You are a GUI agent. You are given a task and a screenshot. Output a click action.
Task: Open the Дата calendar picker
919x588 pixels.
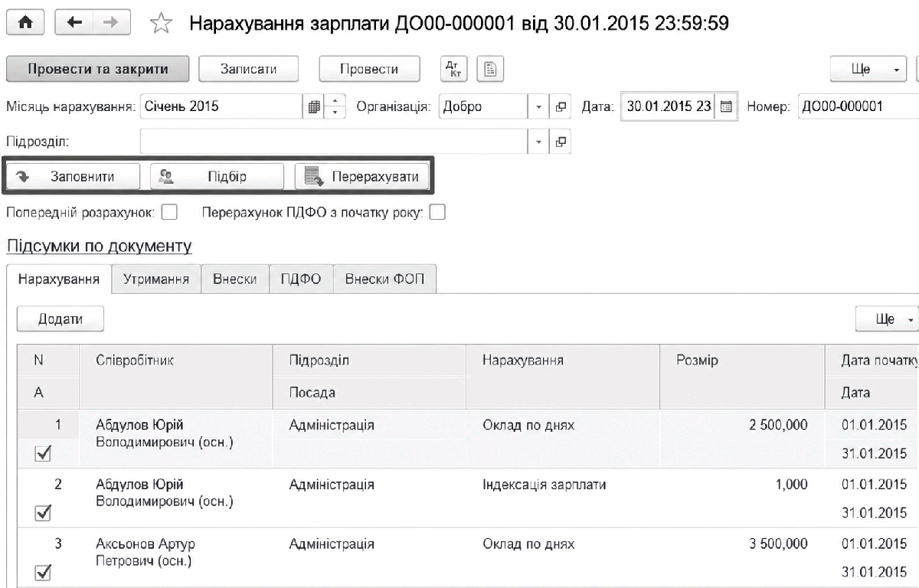727,107
